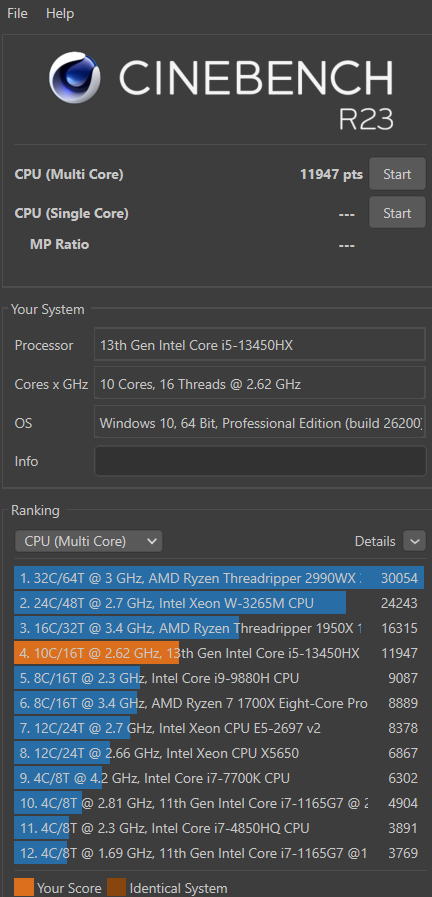Image resolution: width=432 pixels, height=897 pixels.
Task: Select the Core i9-9880H ranking entry
Action: coord(219,678)
